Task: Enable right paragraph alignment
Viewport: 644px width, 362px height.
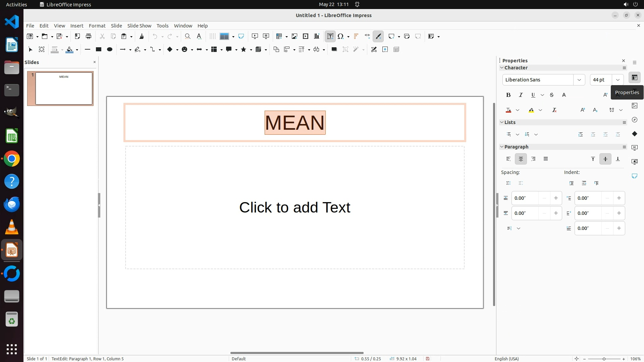Action: 533,159
